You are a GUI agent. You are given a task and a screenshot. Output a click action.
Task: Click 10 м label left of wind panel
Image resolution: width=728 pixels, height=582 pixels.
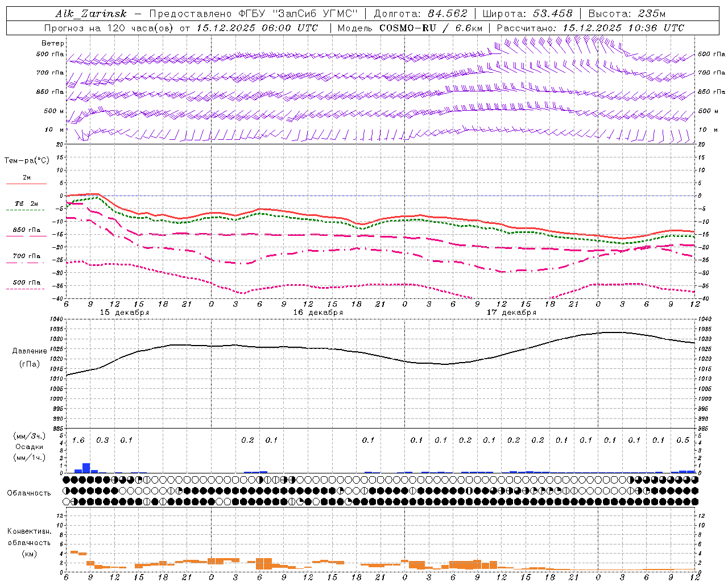[x=54, y=130]
